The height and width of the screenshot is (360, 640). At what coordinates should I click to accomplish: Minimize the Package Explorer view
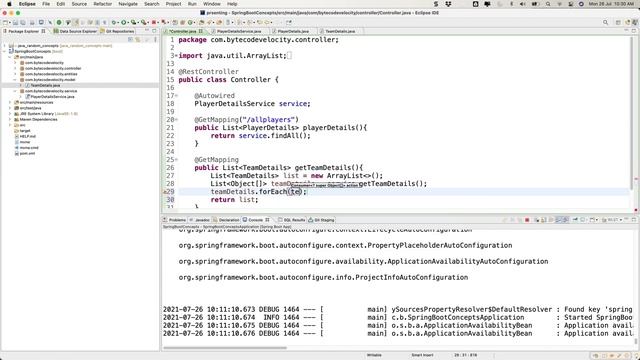(x=147, y=31)
